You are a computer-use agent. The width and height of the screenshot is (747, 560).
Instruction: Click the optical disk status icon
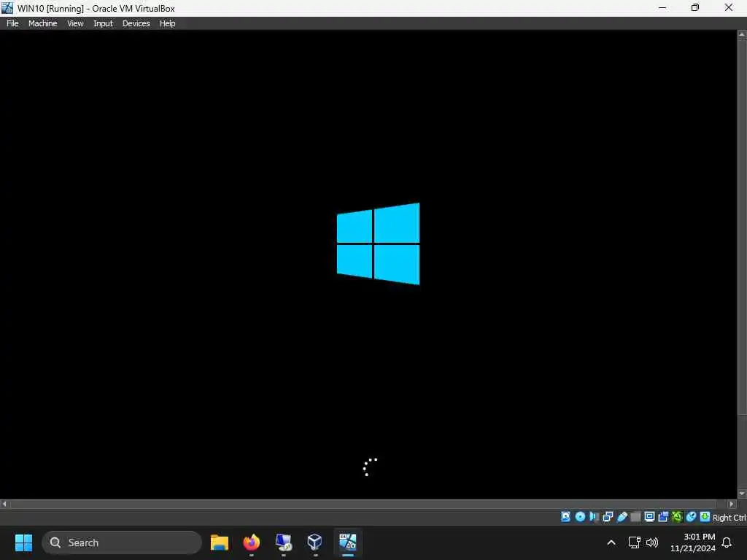(x=580, y=517)
